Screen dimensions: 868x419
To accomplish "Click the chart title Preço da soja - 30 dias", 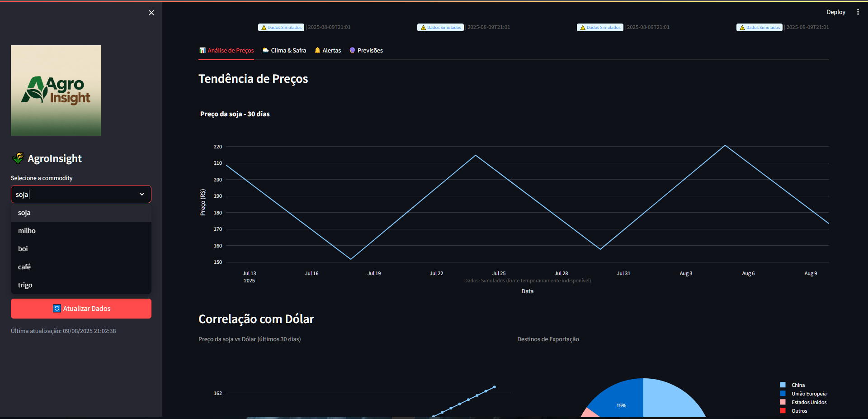I will coord(235,114).
